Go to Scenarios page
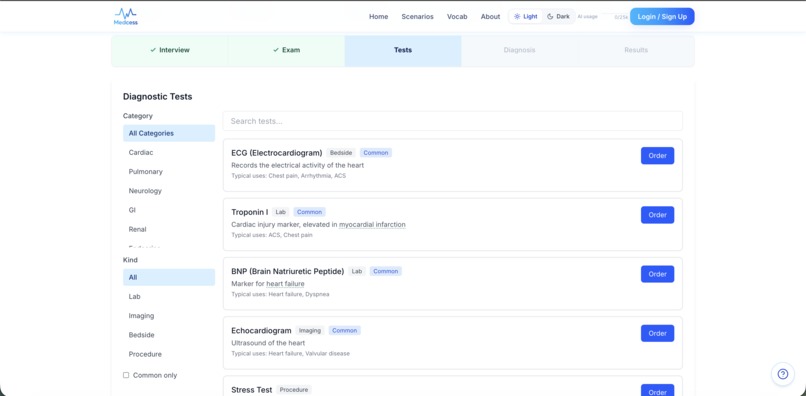This screenshot has width=806, height=396. pyautogui.click(x=417, y=16)
